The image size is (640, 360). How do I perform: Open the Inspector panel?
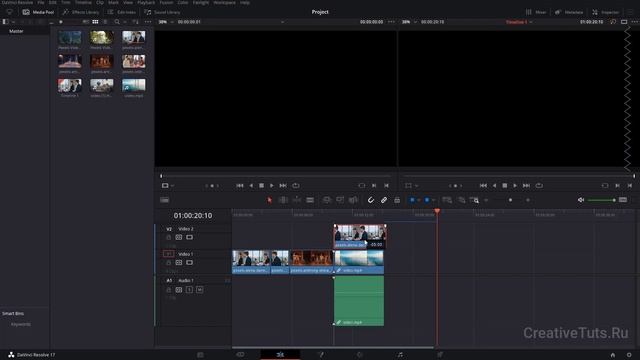606,12
